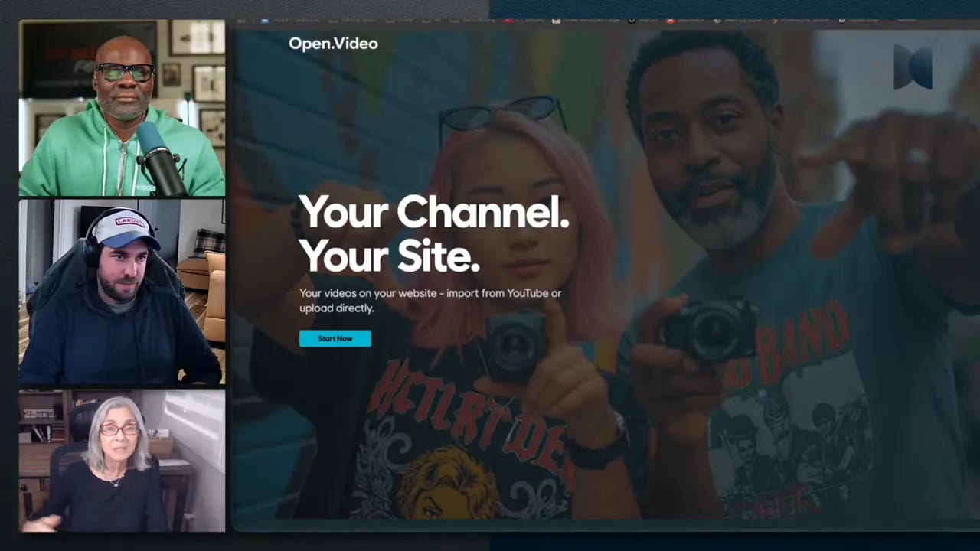Select the top participant's webcam tile

coord(122,107)
